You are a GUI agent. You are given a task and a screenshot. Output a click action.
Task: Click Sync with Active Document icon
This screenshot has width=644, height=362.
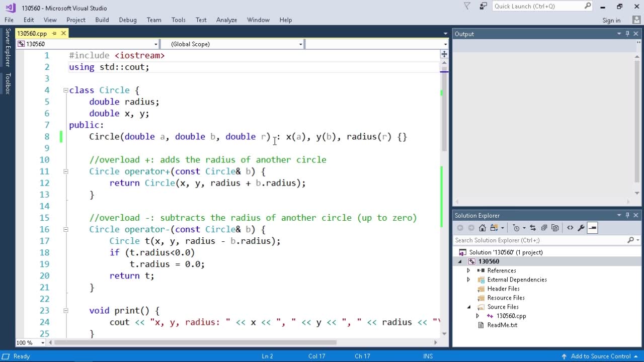[533, 228]
